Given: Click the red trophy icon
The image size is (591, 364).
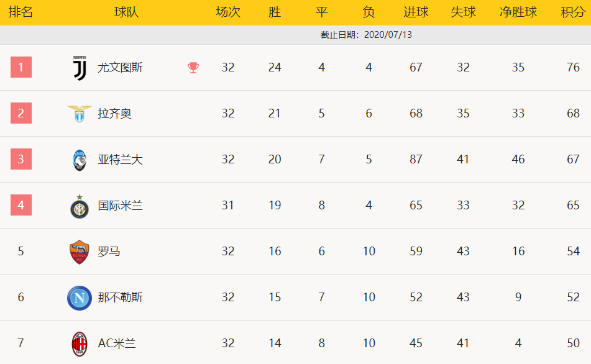Looking at the screenshot, I should pyautogui.click(x=193, y=68).
